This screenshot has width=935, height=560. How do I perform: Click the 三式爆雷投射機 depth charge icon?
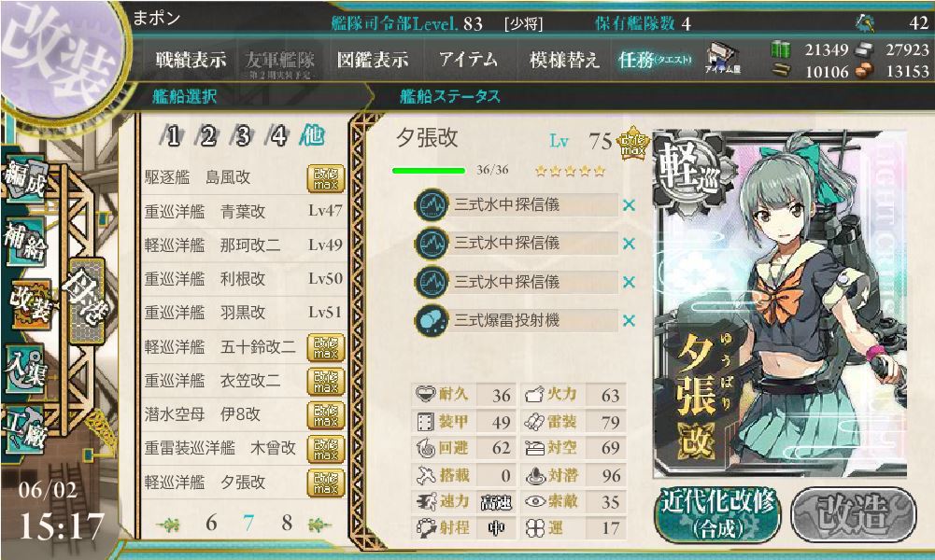click(x=432, y=320)
